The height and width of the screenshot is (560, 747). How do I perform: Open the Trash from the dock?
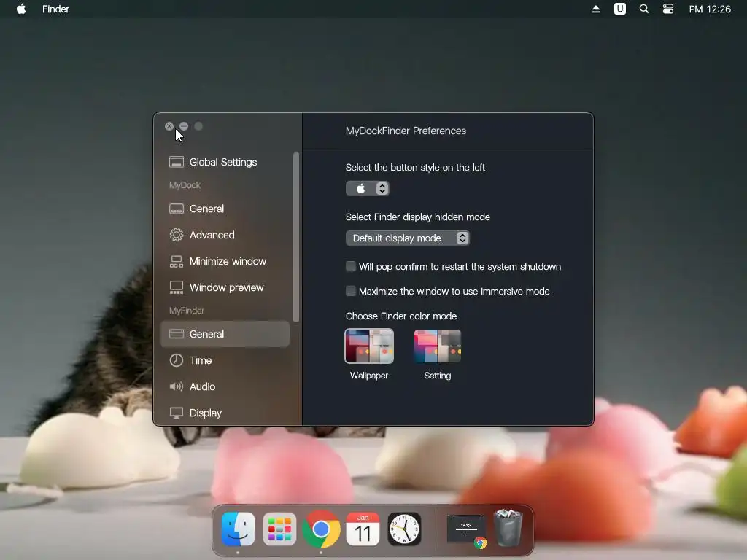(508, 528)
